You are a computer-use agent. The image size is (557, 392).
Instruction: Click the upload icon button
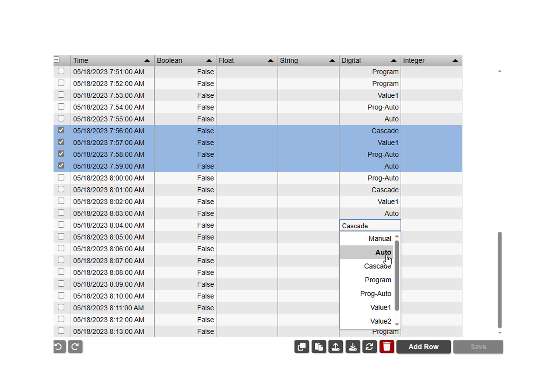(336, 347)
